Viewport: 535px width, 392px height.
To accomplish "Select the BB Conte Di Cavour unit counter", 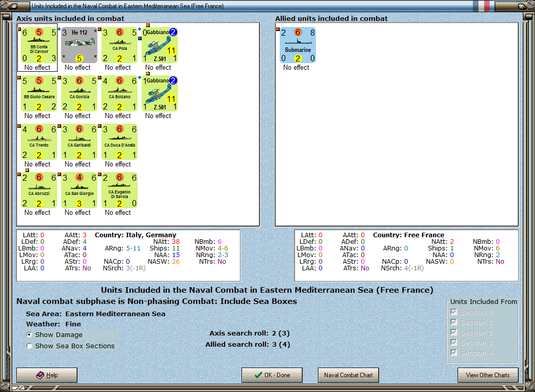I will tap(39, 45).
